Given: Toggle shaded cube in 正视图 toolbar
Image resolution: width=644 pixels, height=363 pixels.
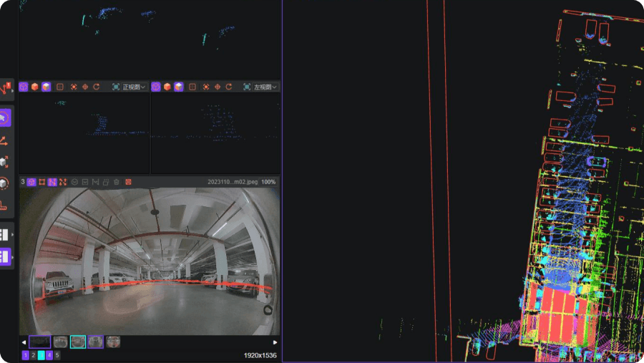Looking at the screenshot, I should point(46,87).
